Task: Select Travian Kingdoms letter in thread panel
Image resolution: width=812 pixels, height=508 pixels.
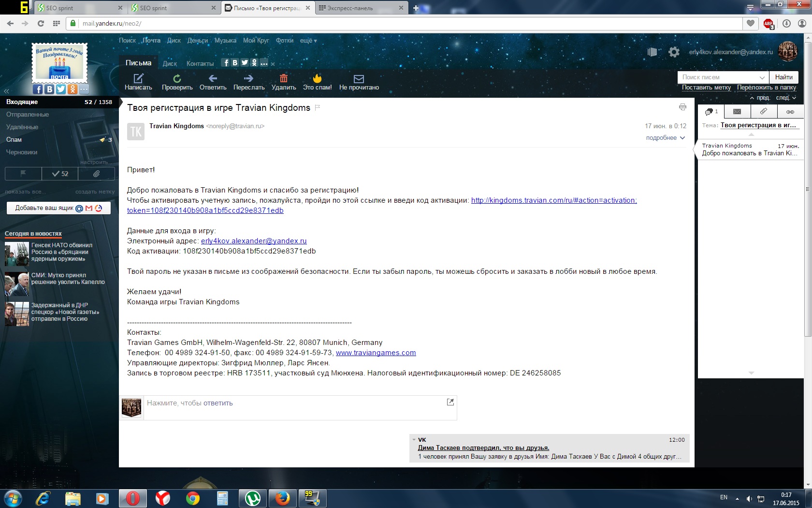Action: [750, 149]
